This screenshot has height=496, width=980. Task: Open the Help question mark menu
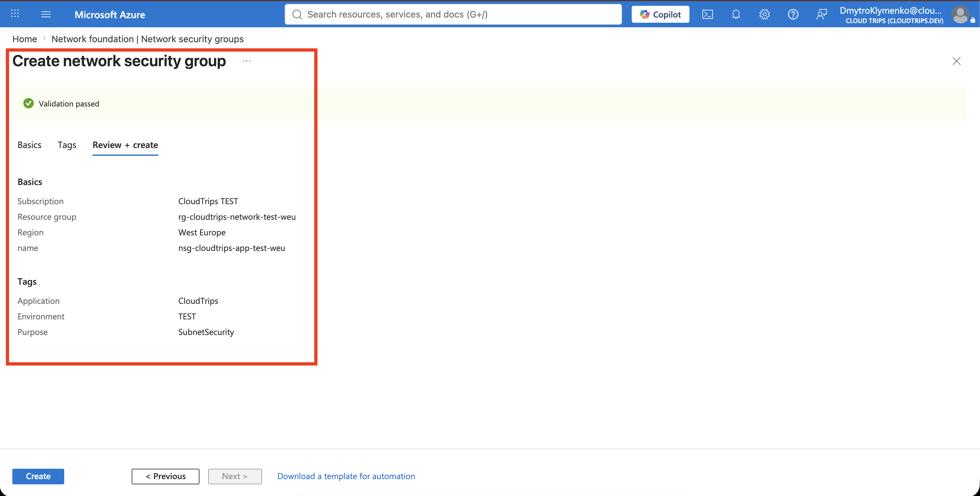[793, 15]
